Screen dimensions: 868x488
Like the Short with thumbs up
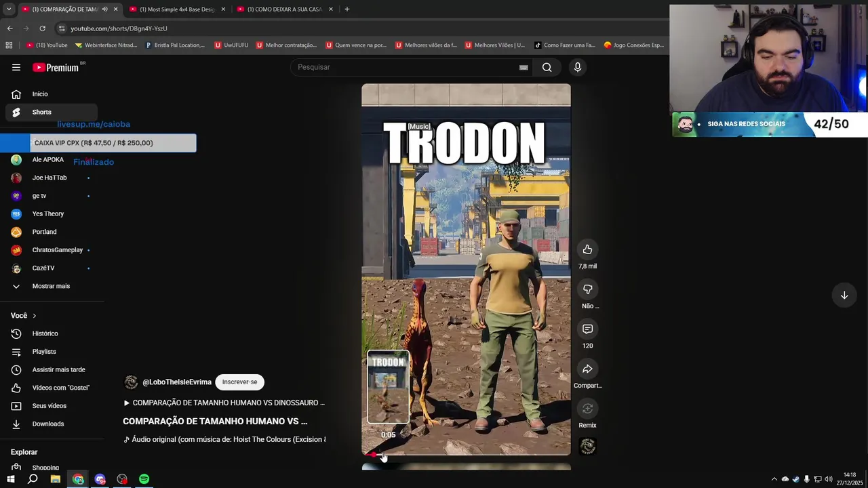pos(587,249)
